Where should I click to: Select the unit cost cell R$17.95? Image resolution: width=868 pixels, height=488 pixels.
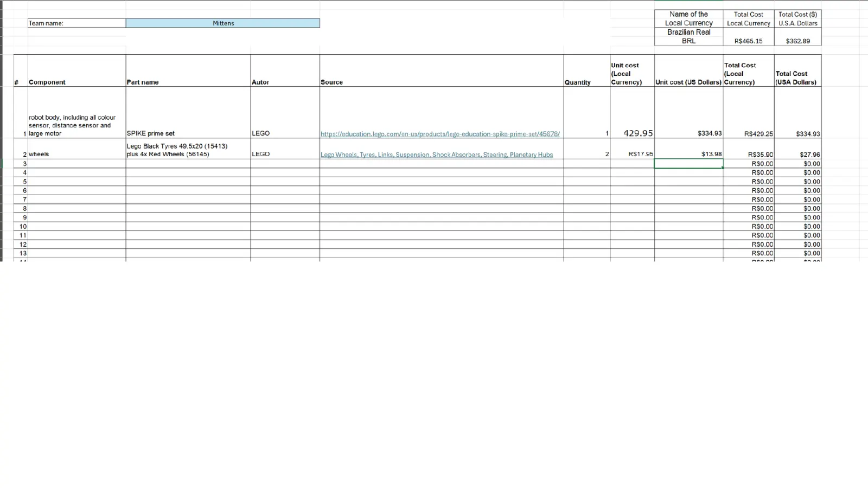click(633, 149)
